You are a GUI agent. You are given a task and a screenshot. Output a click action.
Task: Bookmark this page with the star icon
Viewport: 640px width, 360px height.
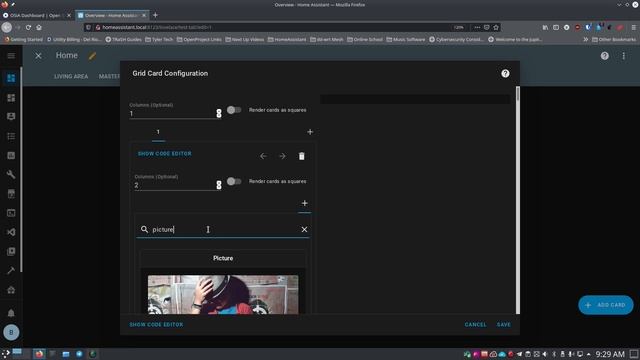tap(496, 27)
